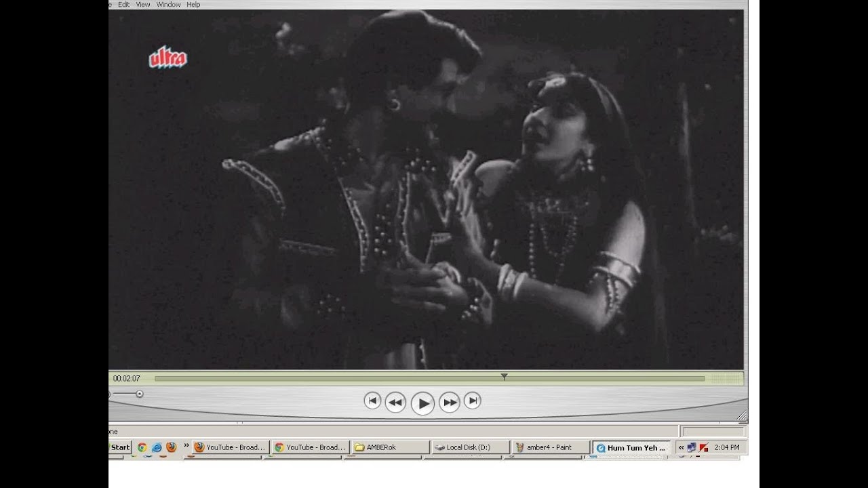The image size is (868, 488).
Task: Click the movie video frame
Action: (426, 189)
